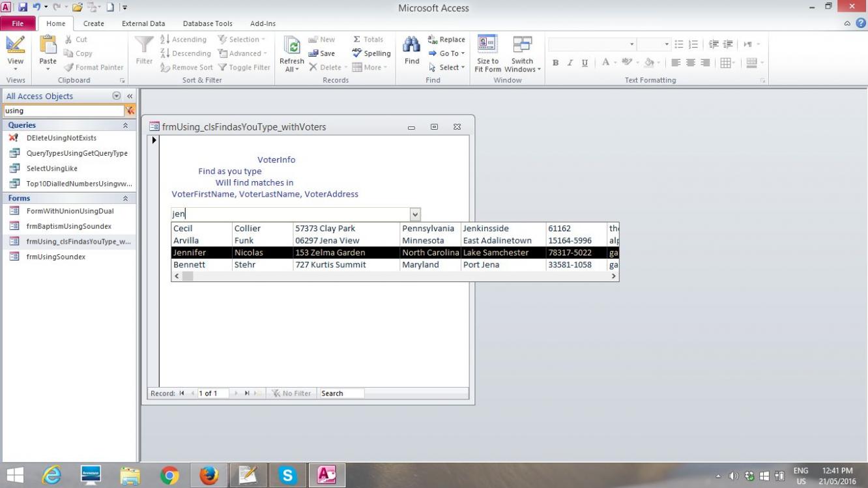
Task: Open the View button in ribbon
Action: (16, 53)
